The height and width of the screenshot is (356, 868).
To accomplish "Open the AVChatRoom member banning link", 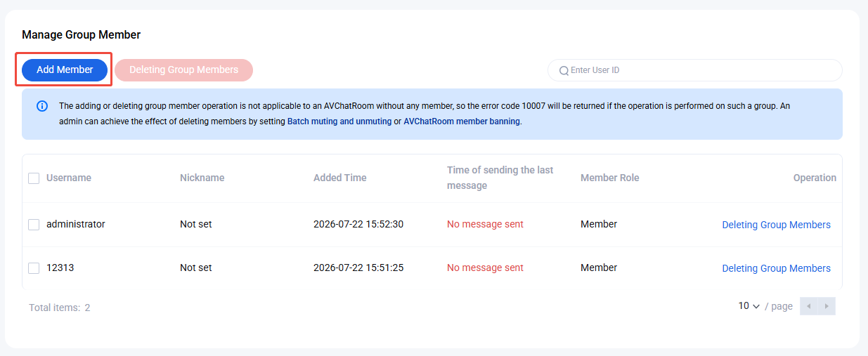I will click(x=462, y=121).
